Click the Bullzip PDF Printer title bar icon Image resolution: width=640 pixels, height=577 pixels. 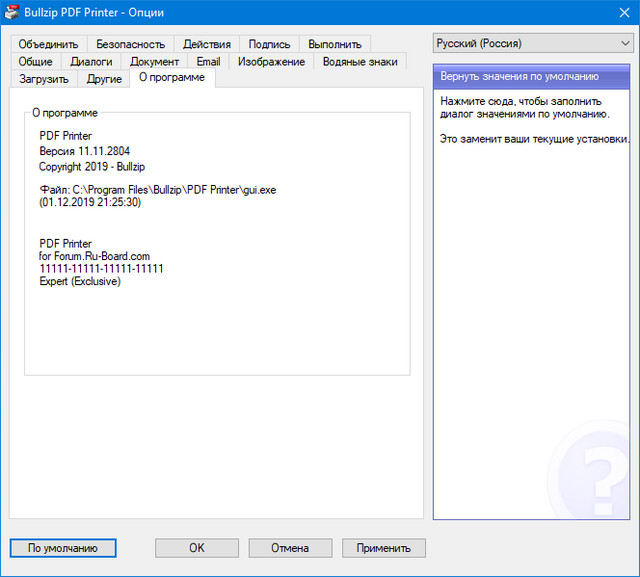coord(14,12)
